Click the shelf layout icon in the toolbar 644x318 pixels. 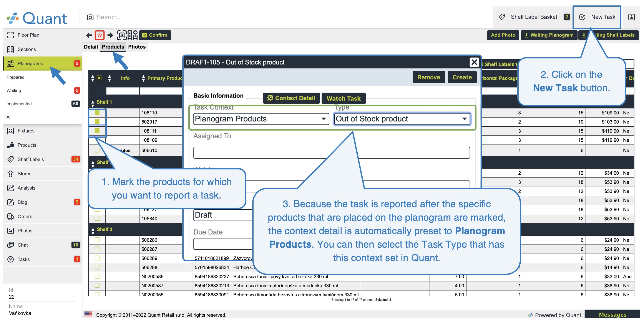point(133,35)
